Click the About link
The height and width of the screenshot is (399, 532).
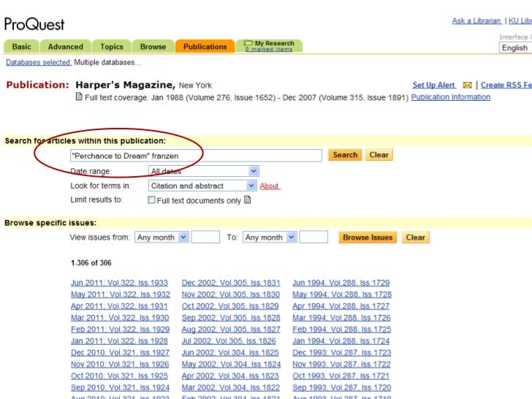(270, 186)
